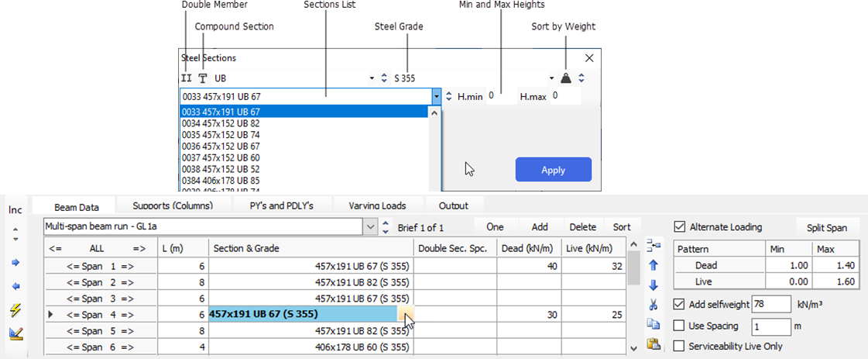
Task: Select 0035 457x152 UB 74 in list
Action: pyautogui.click(x=304, y=135)
